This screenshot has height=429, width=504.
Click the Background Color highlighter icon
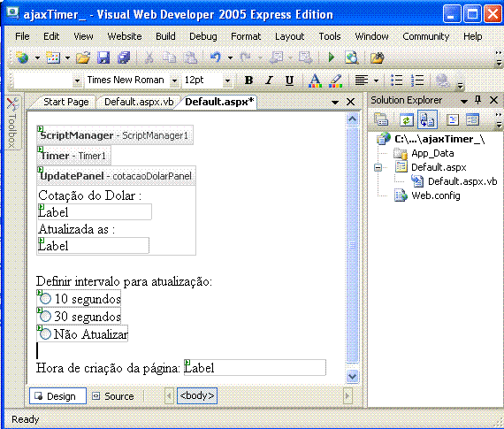click(x=336, y=80)
